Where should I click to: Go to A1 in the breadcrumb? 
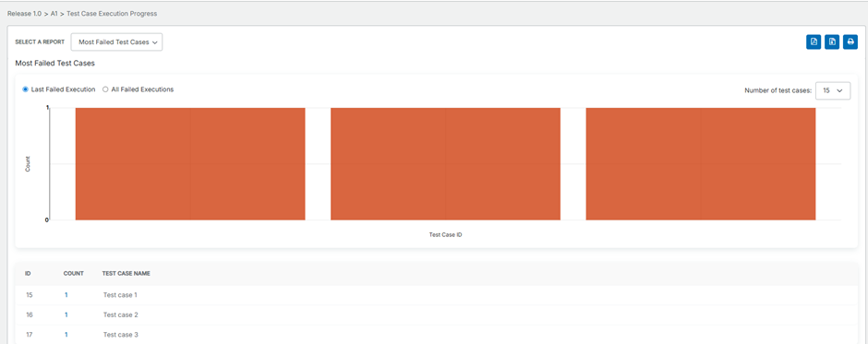(54, 13)
